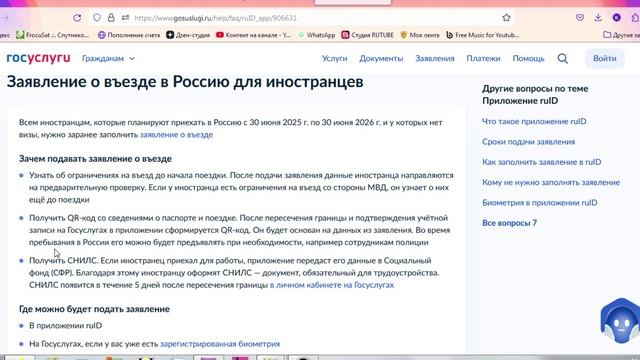Open the FrocuSat bookmark

pyautogui.click(x=52, y=35)
